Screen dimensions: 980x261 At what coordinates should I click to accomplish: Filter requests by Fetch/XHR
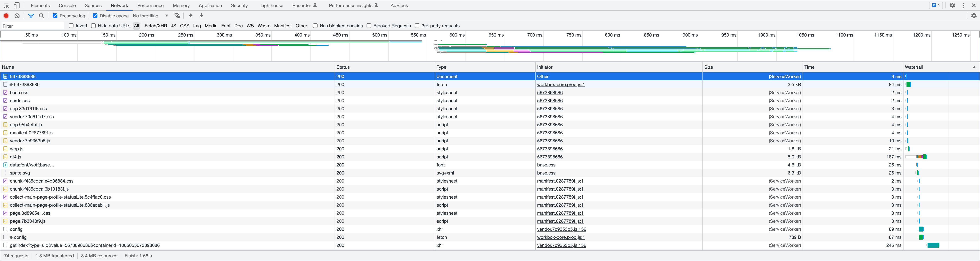pos(156,25)
